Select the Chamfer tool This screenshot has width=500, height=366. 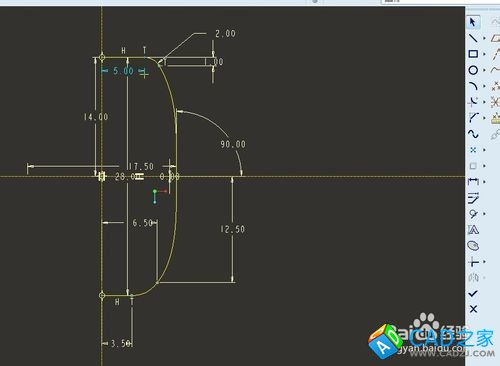click(473, 118)
